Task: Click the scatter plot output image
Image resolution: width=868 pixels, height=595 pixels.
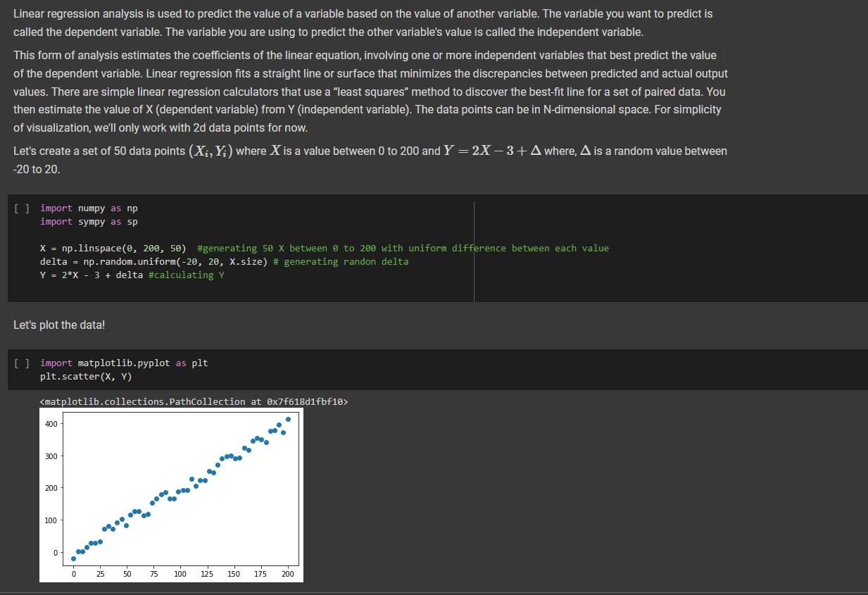Action: point(171,495)
